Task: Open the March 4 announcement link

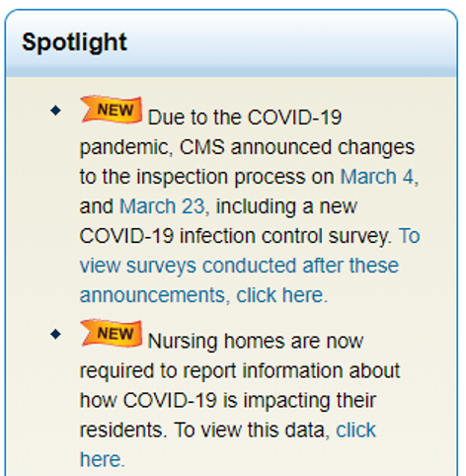Action: point(379,177)
